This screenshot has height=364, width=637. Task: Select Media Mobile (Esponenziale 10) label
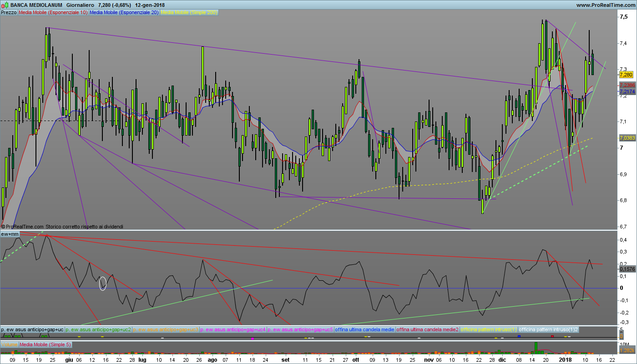53,12
